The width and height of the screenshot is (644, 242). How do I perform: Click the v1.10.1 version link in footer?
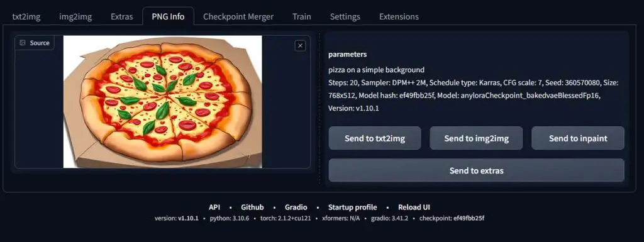188,218
